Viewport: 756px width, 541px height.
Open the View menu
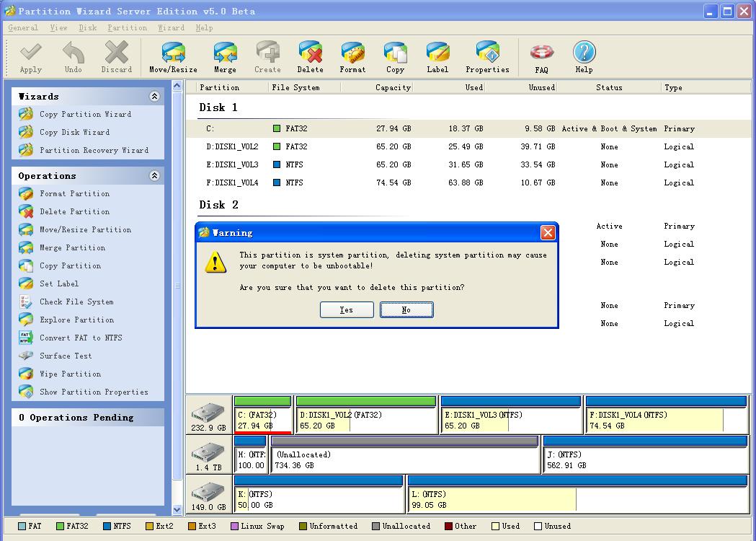tap(59, 28)
